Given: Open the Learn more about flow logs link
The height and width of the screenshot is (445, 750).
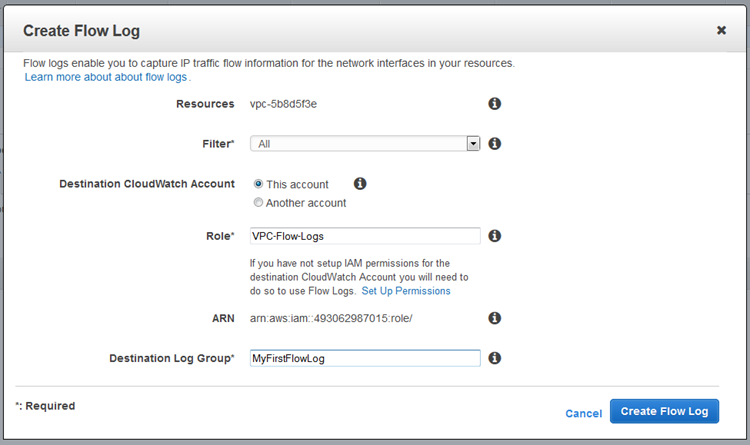Looking at the screenshot, I should tap(106, 77).
